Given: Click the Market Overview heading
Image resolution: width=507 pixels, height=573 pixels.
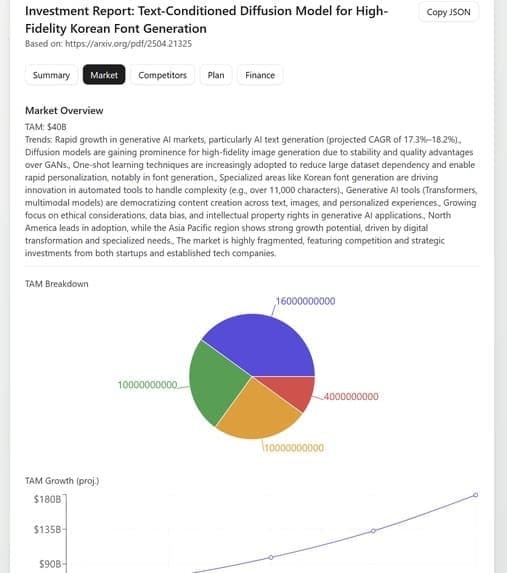Looking at the screenshot, I should 64,110.
